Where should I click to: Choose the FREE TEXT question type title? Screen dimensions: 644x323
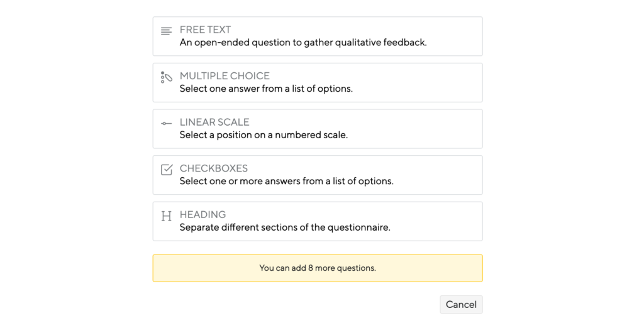point(205,30)
